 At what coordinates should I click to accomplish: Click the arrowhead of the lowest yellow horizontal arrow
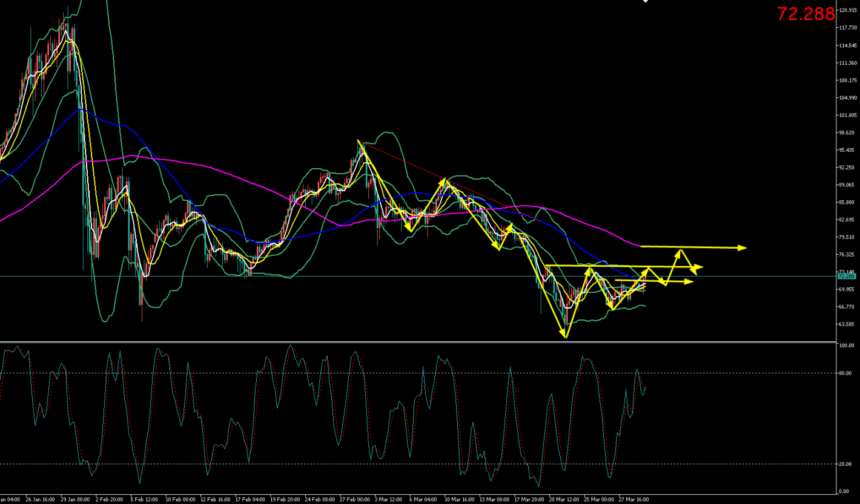[x=689, y=281]
